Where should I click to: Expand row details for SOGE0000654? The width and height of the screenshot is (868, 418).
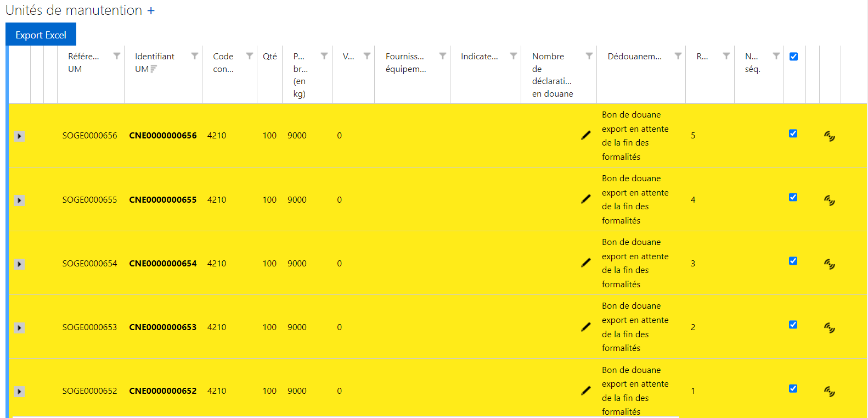coord(19,264)
